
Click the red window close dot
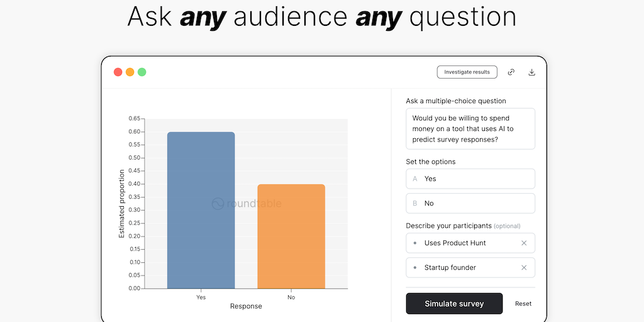pyautogui.click(x=118, y=72)
